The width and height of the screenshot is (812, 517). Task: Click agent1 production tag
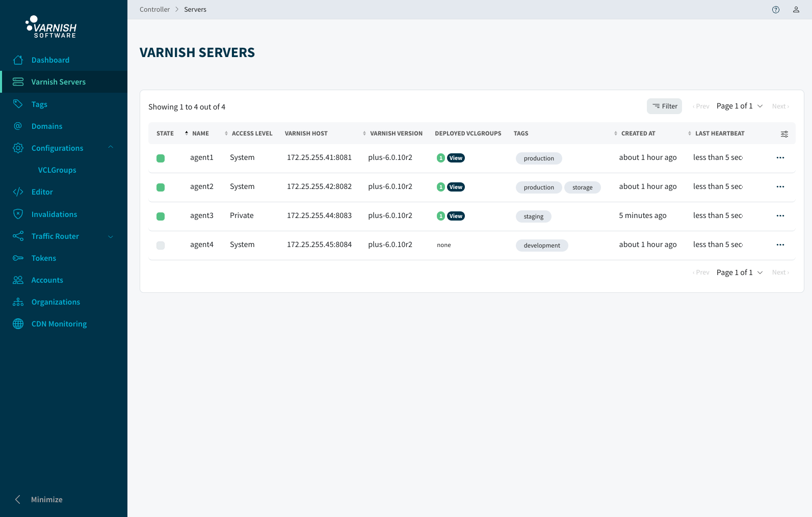[539, 158]
